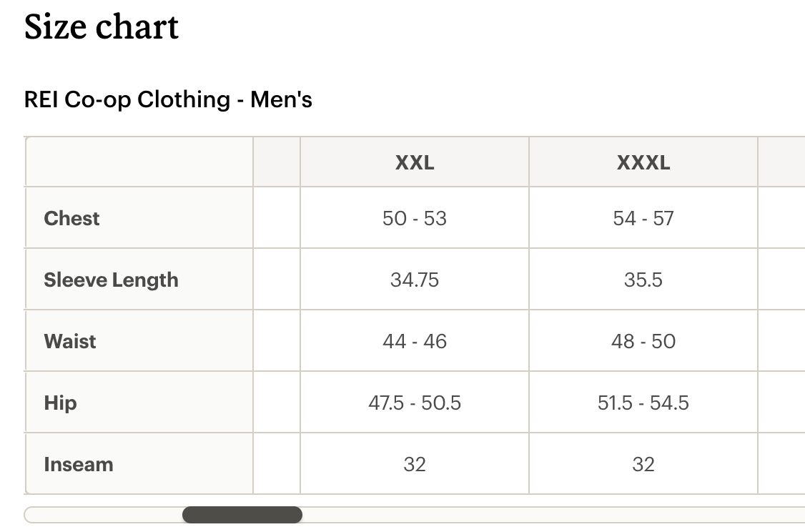805x532 pixels.
Task: Select the XXL waist range 44 - 46
Action: 415,341
